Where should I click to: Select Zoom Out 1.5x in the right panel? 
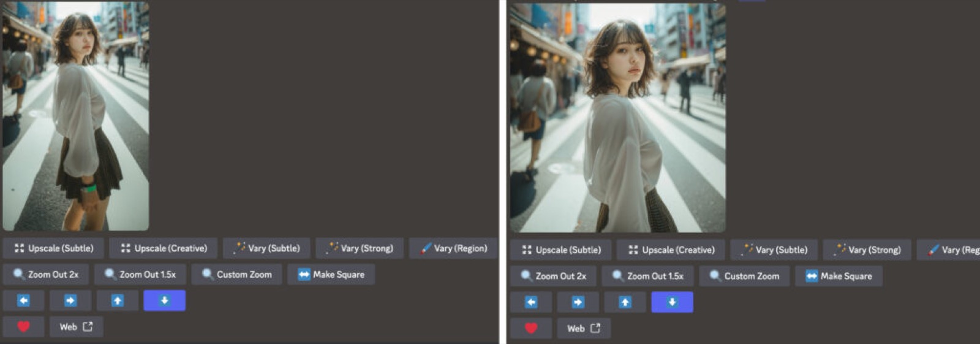(x=648, y=276)
